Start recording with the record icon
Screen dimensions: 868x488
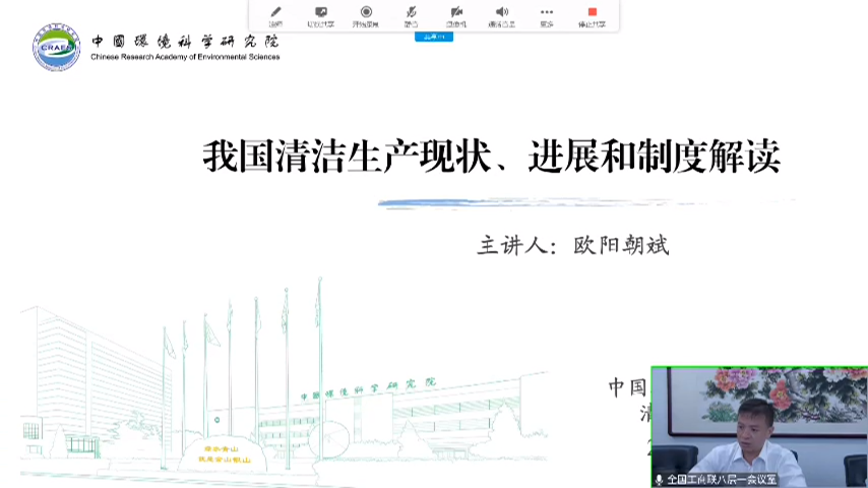366,13
